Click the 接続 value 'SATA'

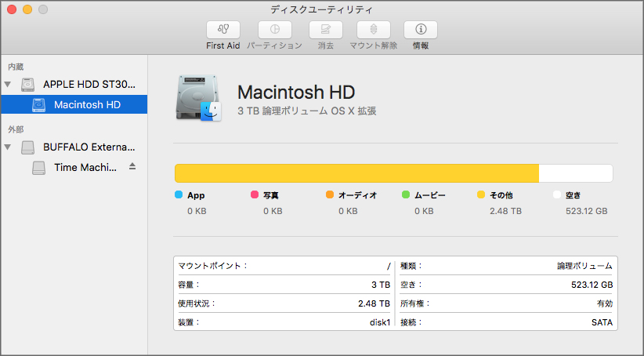(x=602, y=323)
